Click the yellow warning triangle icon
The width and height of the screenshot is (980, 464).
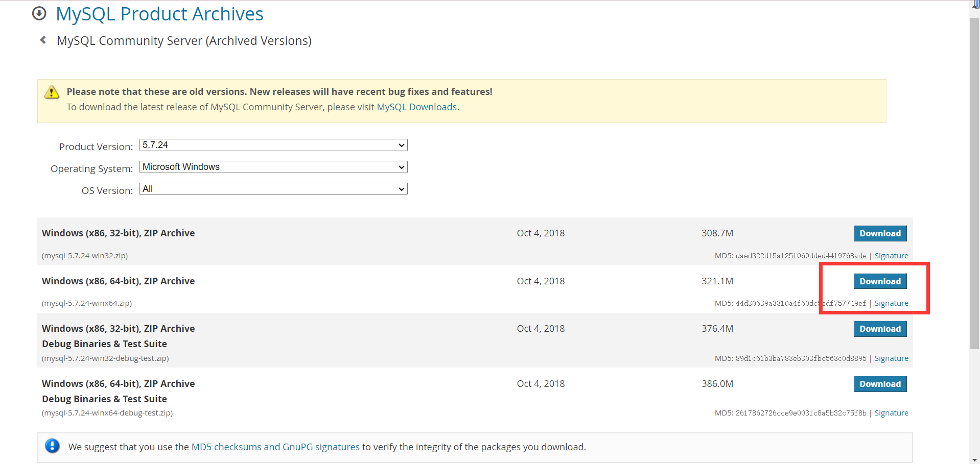coord(52,92)
